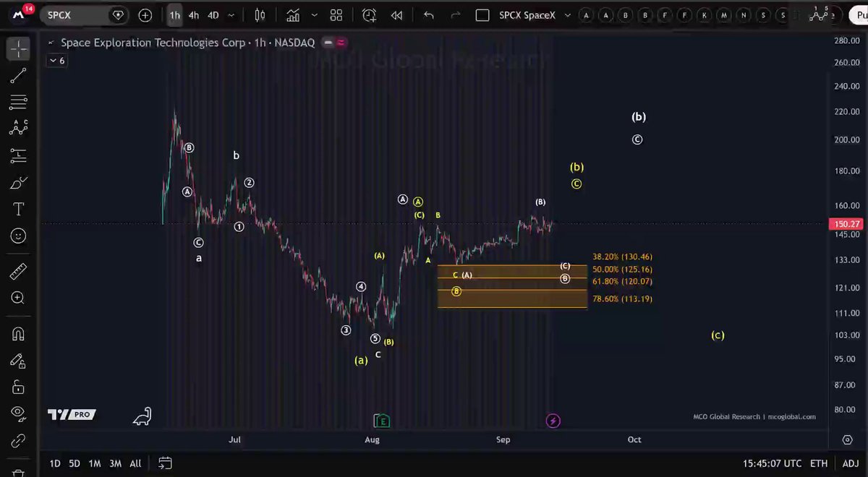This screenshot has width=868, height=477.
Task: Show All date range
Action: point(135,463)
